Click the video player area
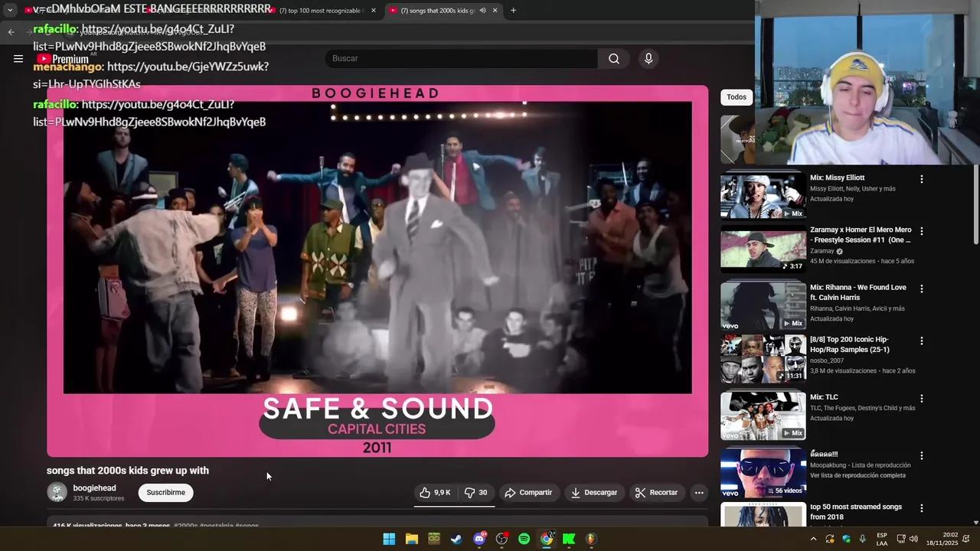 point(377,271)
